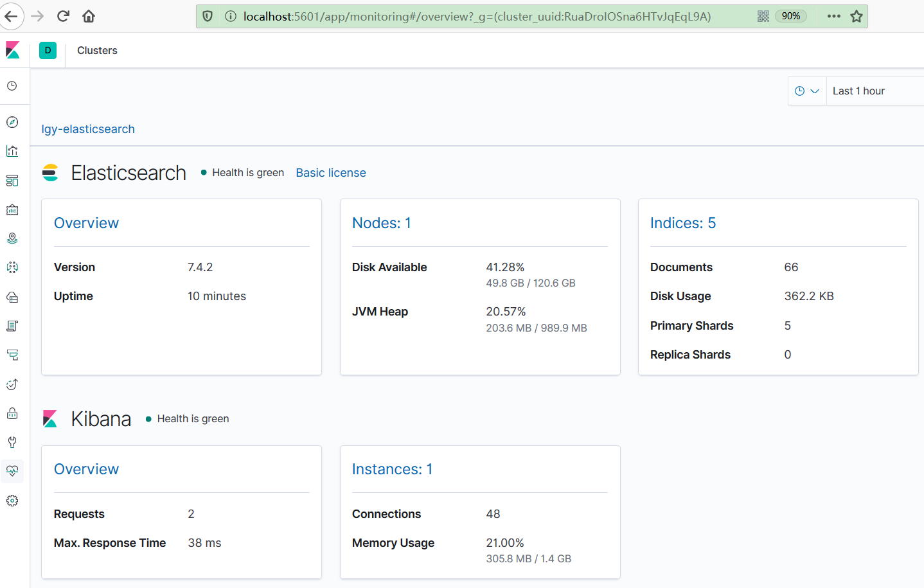Click the Requests label
924x588 pixels.
(x=79, y=514)
